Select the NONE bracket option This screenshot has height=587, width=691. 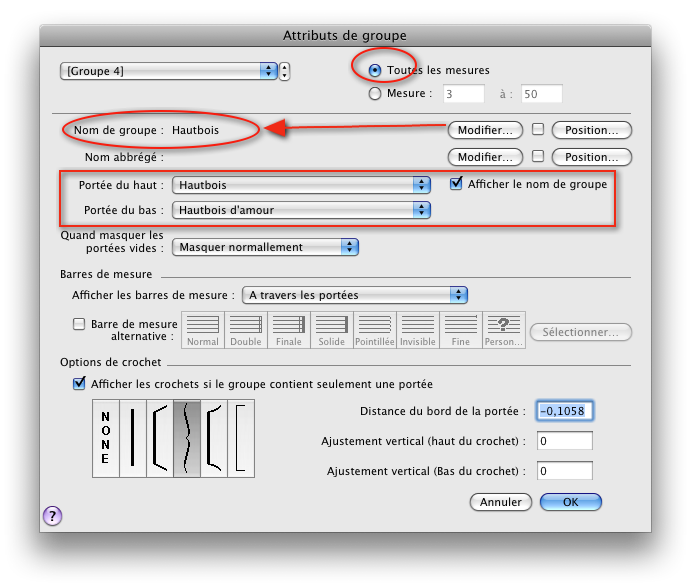(105, 437)
